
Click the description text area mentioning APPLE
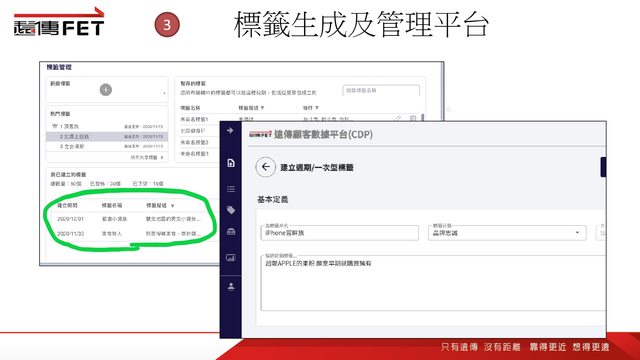click(x=433, y=283)
